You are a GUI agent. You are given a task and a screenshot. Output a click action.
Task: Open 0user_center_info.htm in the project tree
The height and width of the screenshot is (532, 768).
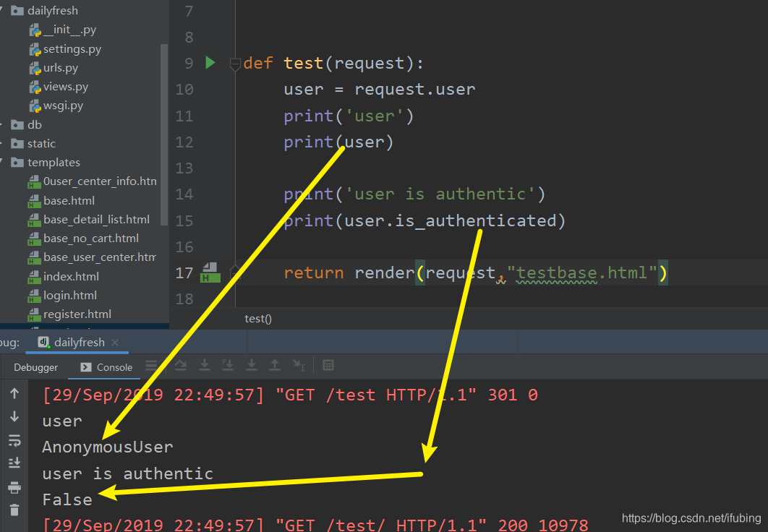(x=99, y=181)
